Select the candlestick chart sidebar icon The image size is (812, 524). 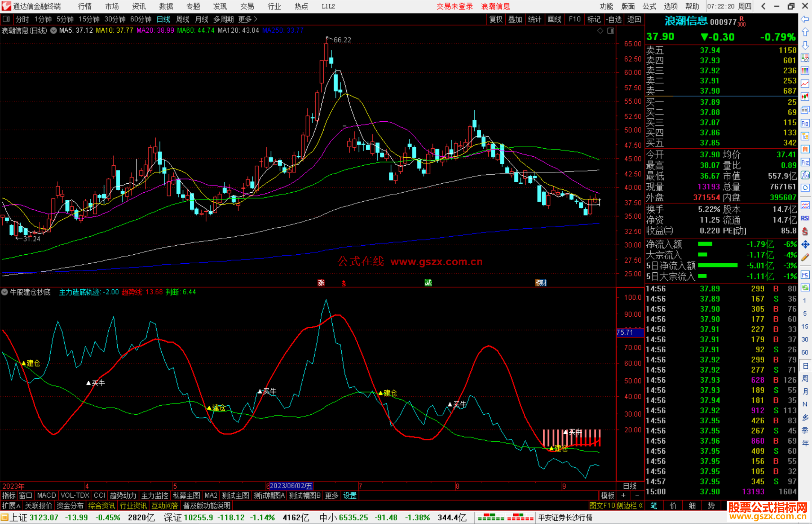805,97
